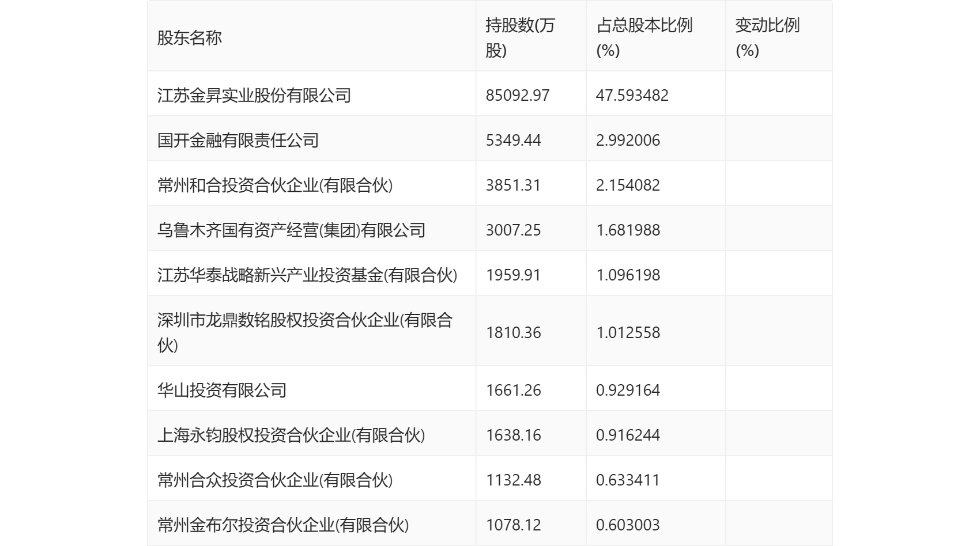
Task: Click shares value 1132.48
Action: click(514, 480)
